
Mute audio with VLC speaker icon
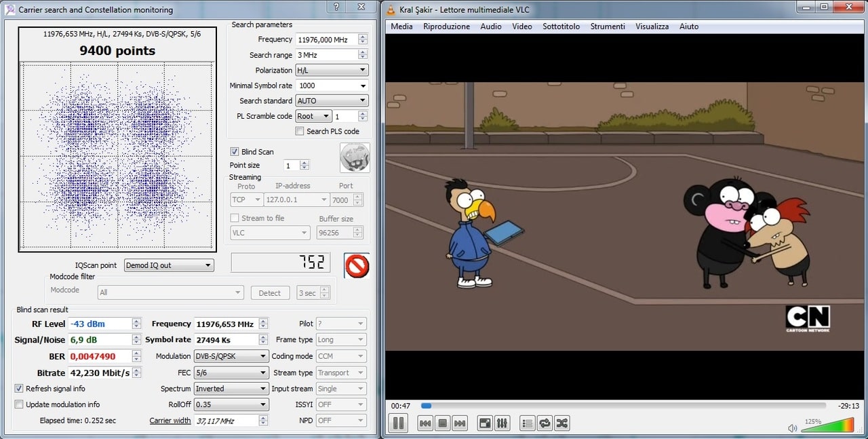tap(792, 428)
